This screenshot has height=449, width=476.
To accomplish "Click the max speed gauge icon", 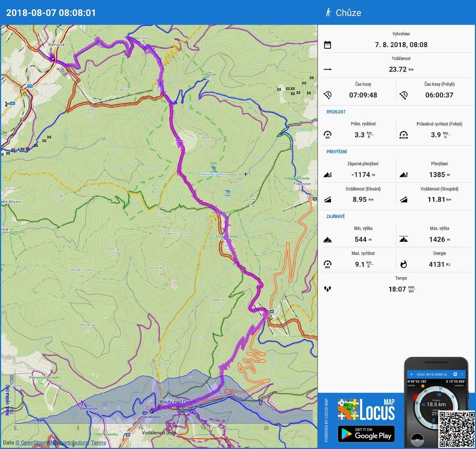I will click(x=327, y=264).
